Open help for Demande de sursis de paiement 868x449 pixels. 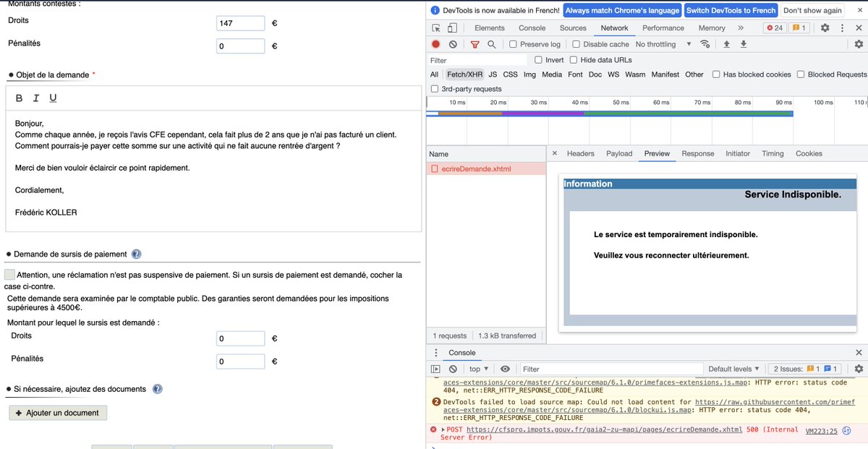pos(137,255)
